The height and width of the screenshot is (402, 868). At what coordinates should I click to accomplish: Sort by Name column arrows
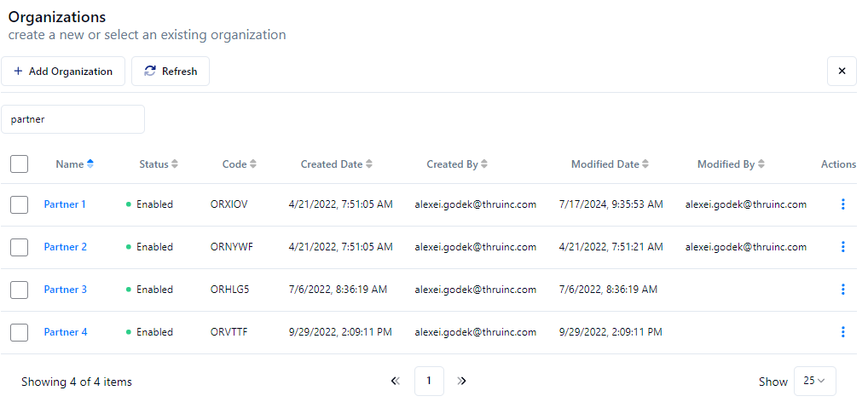pos(90,164)
